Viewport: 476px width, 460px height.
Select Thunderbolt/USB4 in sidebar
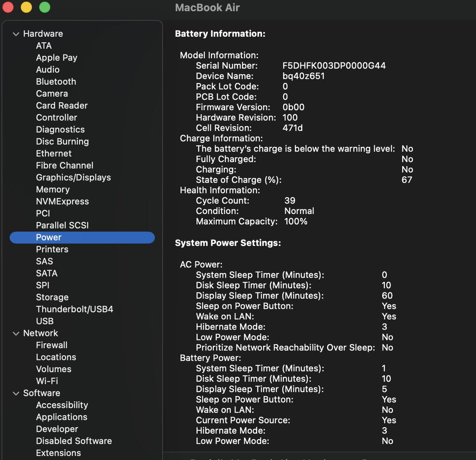tap(75, 309)
